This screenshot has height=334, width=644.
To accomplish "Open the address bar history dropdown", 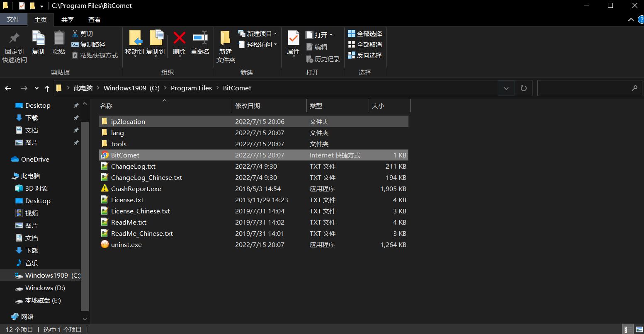I will pos(506,88).
